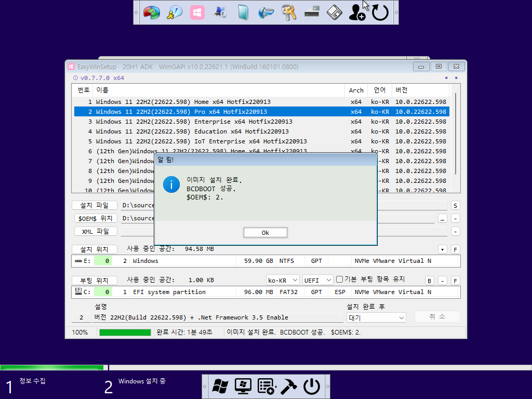Click the $OEM$ 위치 button
This screenshot has width=532, height=399.
(96, 218)
